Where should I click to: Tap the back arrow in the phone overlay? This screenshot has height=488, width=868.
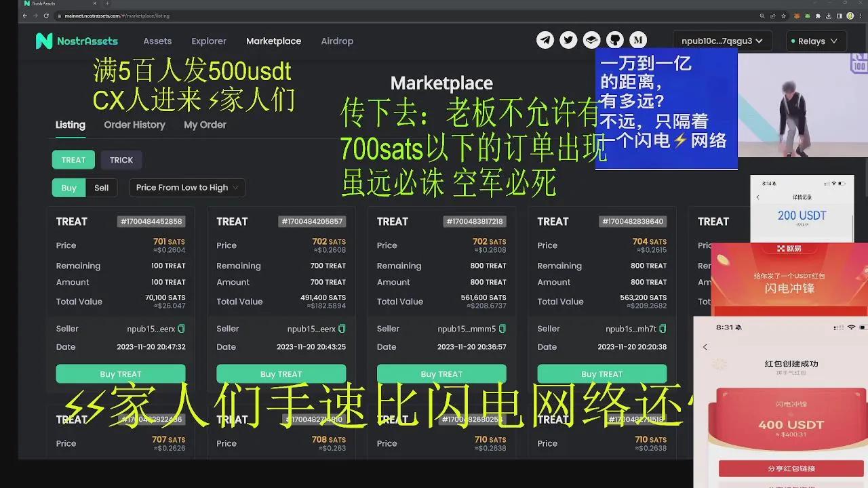coord(705,347)
